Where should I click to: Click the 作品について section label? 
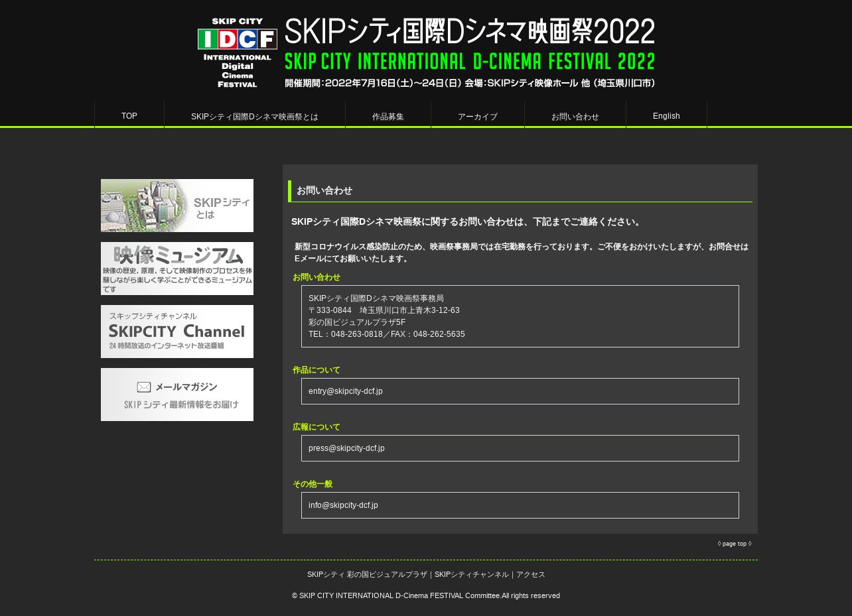tap(317, 370)
